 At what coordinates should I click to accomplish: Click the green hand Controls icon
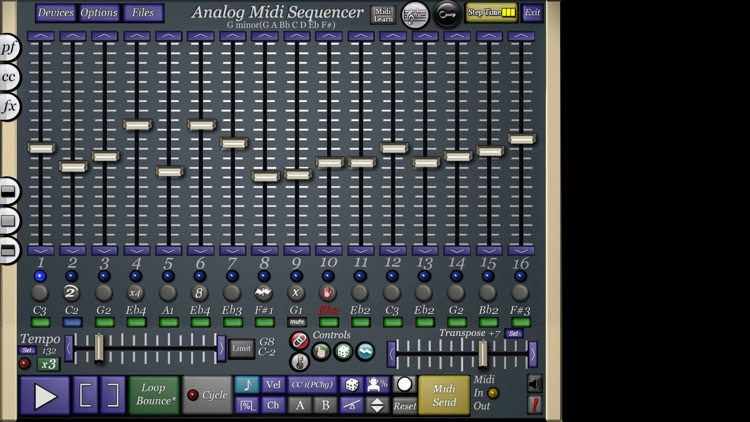point(321,352)
